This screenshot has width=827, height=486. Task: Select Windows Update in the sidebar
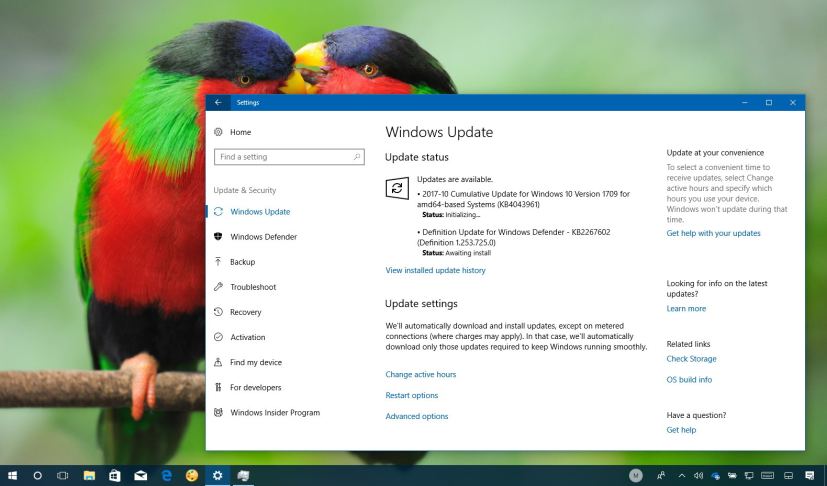coord(259,212)
